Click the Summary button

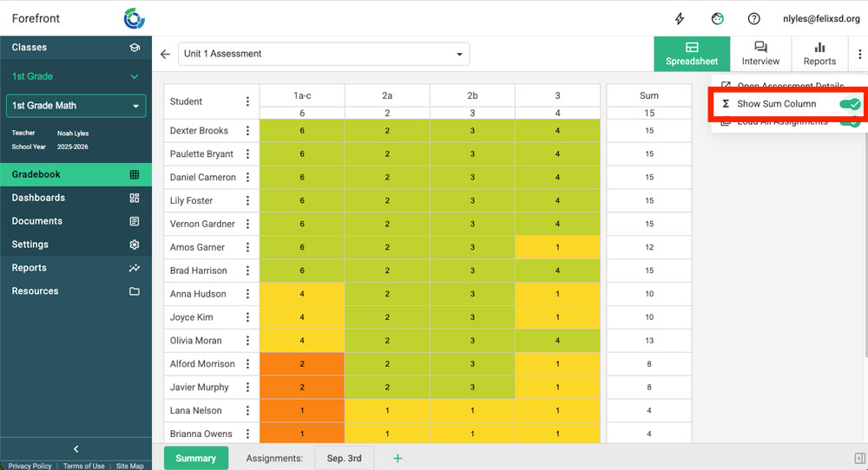[195, 458]
